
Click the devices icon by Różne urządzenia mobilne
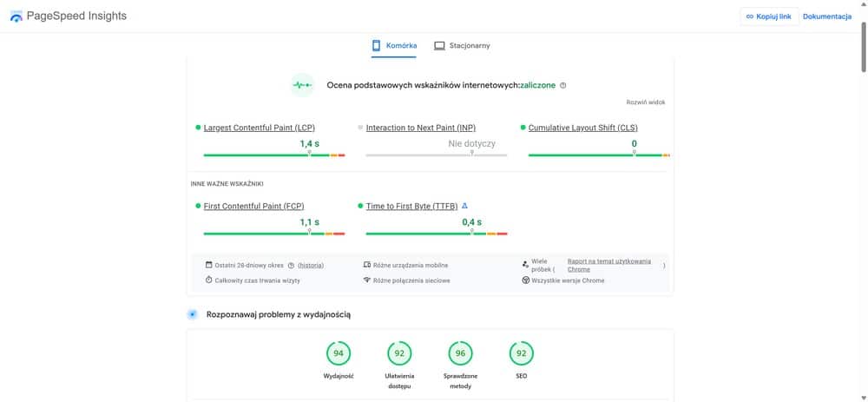tap(366, 265)
